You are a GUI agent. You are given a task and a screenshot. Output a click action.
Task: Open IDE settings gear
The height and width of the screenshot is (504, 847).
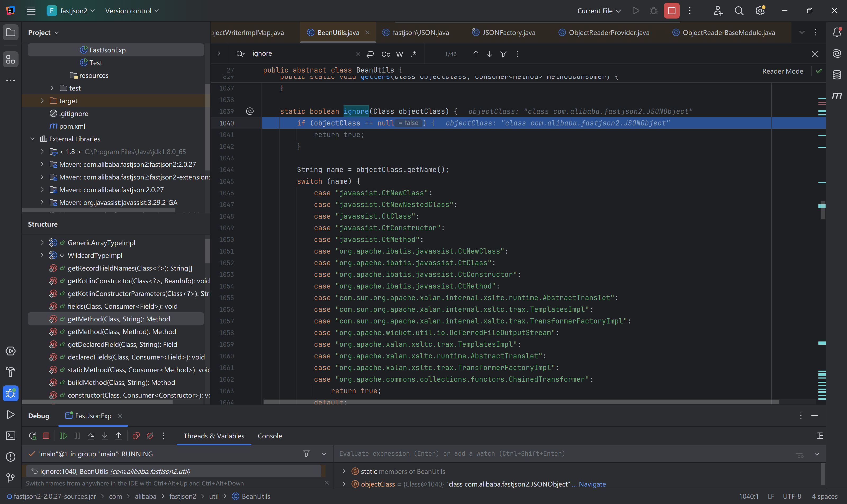[x=760, y=11]
